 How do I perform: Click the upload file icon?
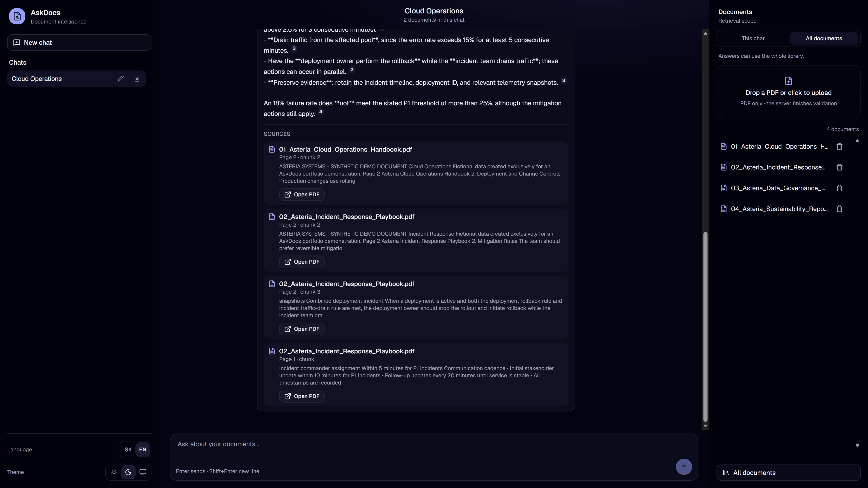tap(788, 81)
